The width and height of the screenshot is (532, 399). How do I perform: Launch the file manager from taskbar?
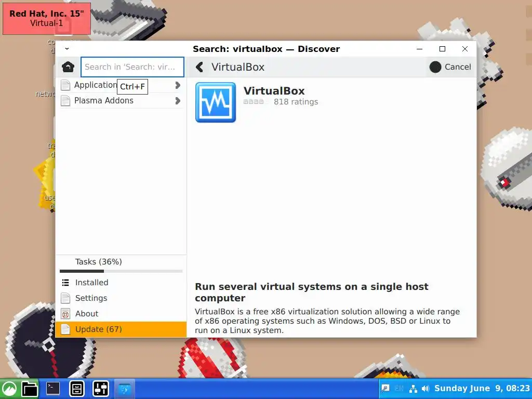(30, 389)
